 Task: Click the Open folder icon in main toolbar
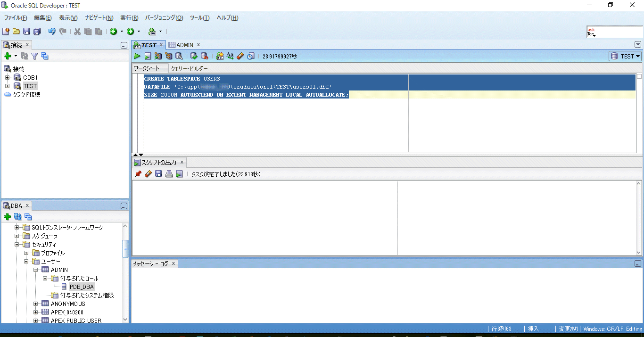point(16,32)
